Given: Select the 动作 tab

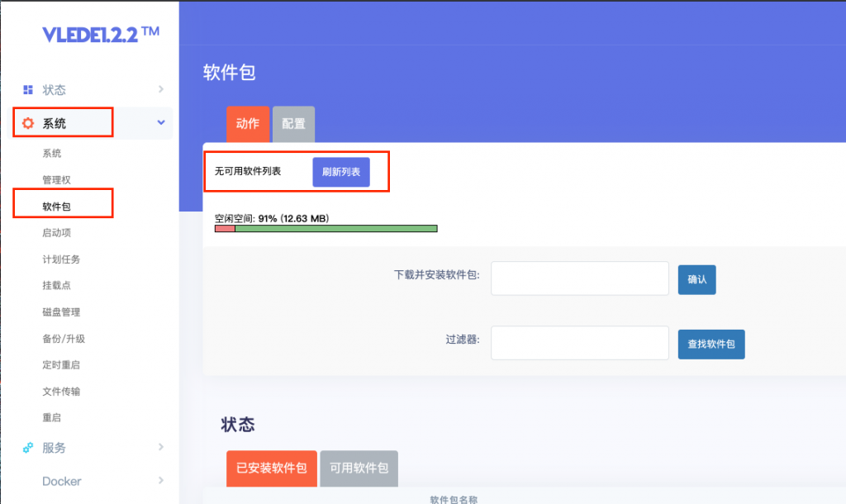Looking at the screenshot, I should [248, 124].
